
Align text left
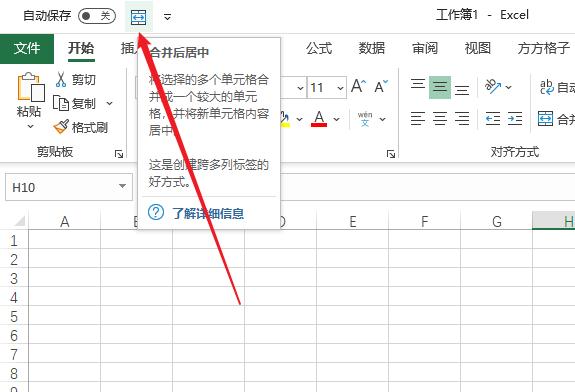[418, 119]
